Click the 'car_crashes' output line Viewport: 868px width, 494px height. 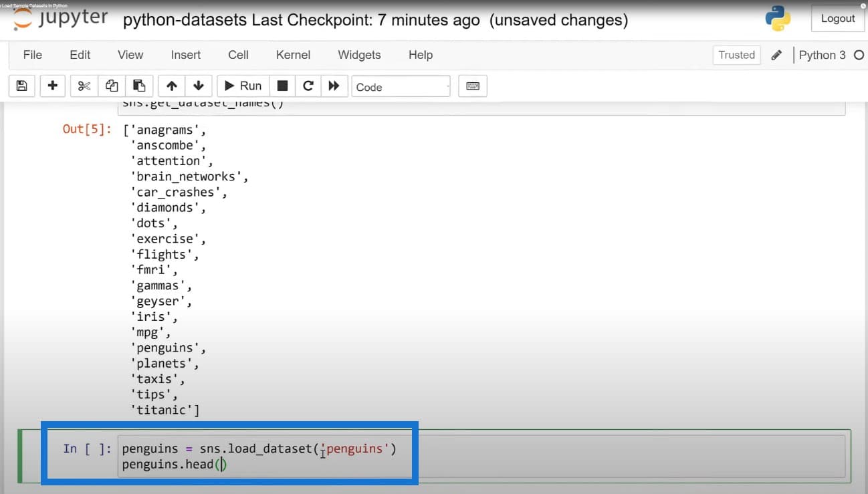(x=179, y=192)
